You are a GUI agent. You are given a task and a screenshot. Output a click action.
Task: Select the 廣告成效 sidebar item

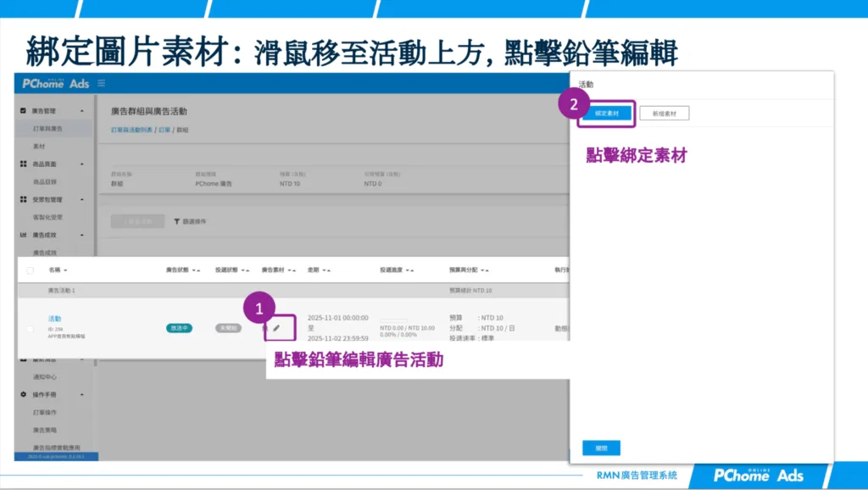[x=47, y=234]
